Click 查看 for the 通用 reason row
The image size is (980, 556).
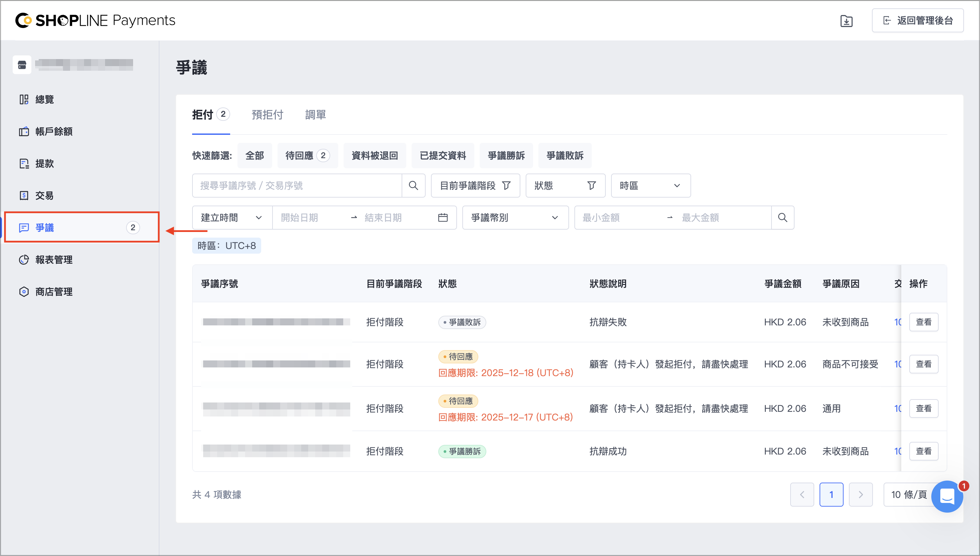coord(924,408)
